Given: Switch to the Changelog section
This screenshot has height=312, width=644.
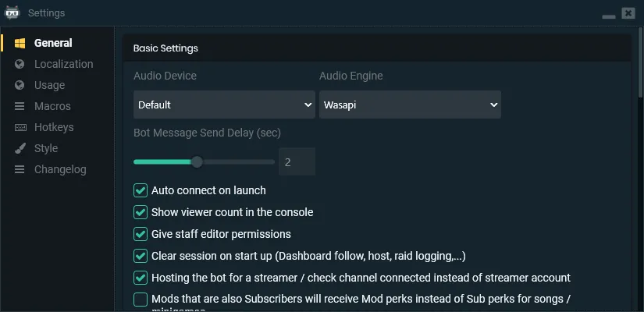Looking at the screenshot, I should (60, 169).
